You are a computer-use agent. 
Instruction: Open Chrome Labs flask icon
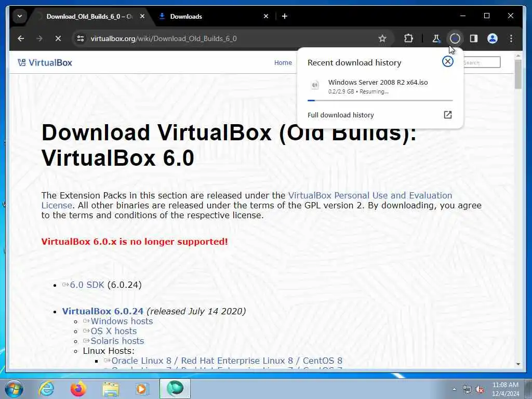[436, 38]
